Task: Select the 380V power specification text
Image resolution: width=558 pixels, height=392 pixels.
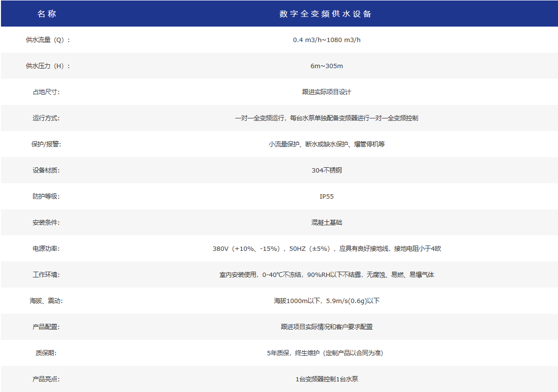Action: click(327, 248)
